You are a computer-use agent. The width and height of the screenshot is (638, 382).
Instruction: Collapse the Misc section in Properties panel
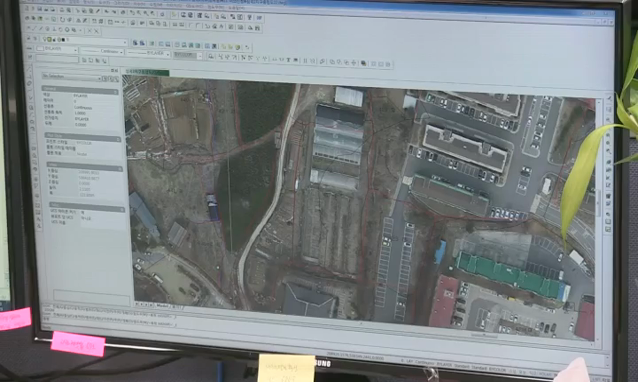coord(122,210)
